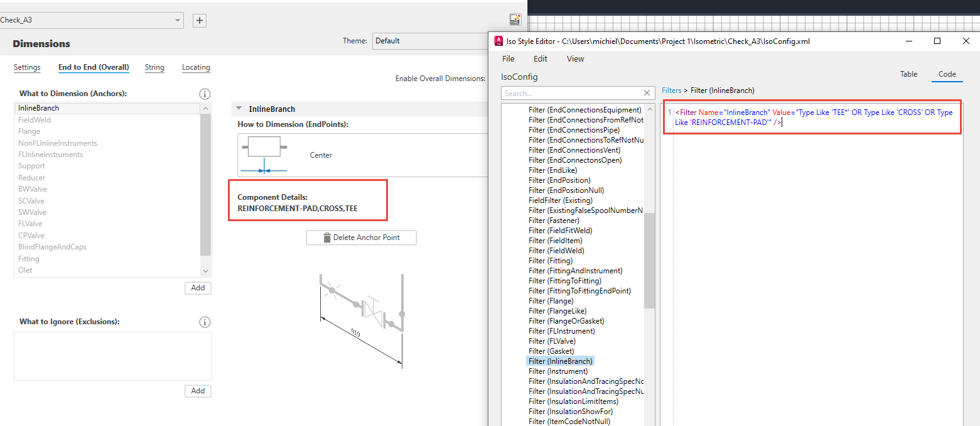This screenshot has width=980, height=426.
Task: Follow the Filters breadcrumb link
Action: point(671,90)
